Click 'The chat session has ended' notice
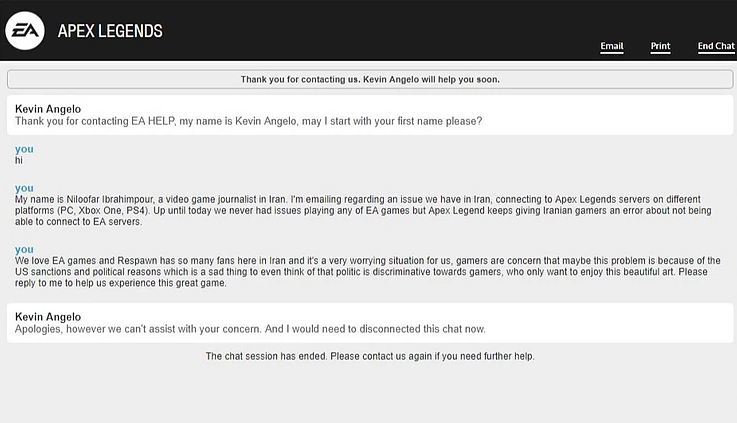The width and height of the screenshot is (737, 423). 369,356
